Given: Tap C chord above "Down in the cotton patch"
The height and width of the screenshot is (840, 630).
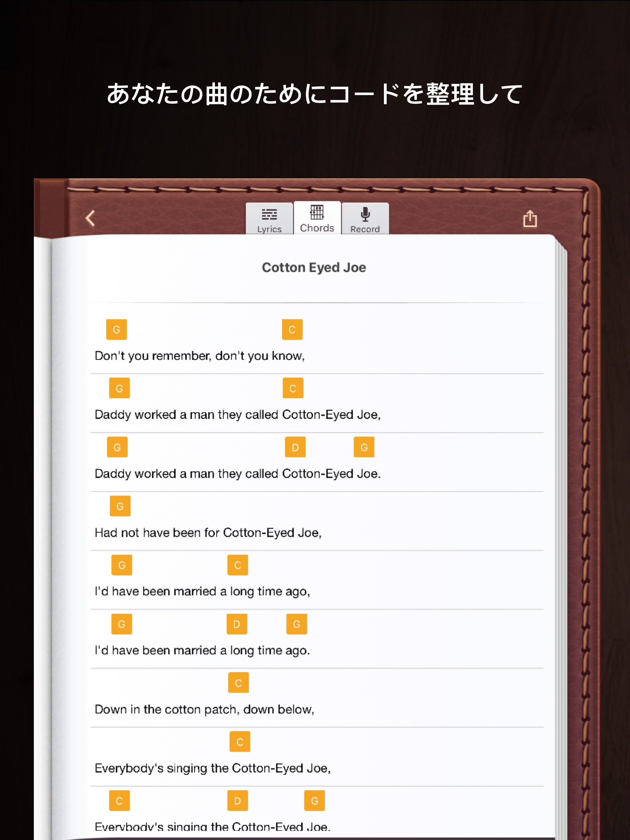Looking at the screenshot, I should click(238, 682).
